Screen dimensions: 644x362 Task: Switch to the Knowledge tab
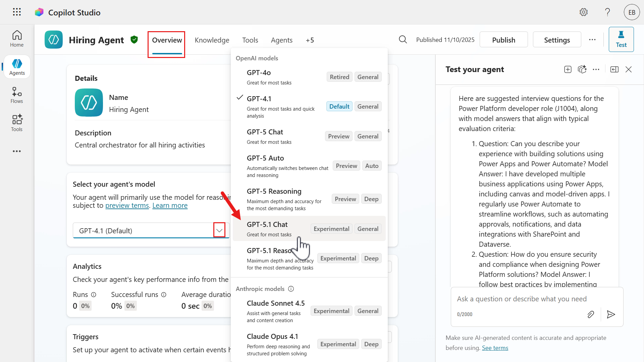pyautogui.click(x=212, y=40)
